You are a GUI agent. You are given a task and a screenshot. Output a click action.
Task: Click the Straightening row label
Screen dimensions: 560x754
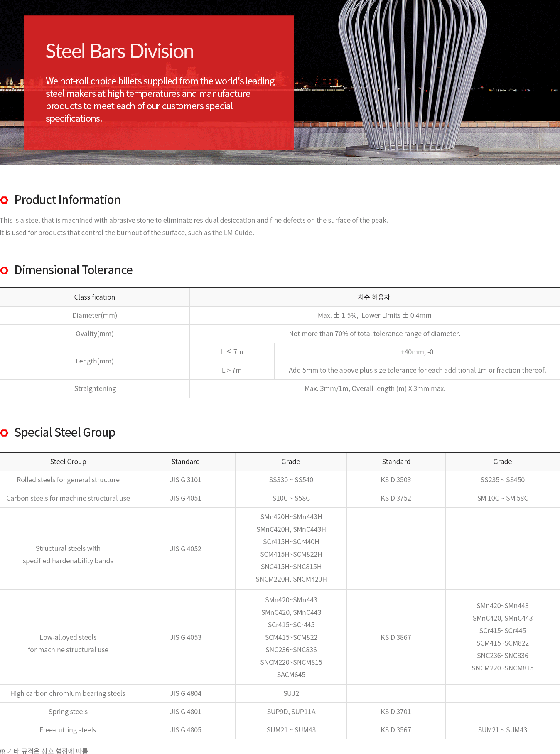coord(95,388)
